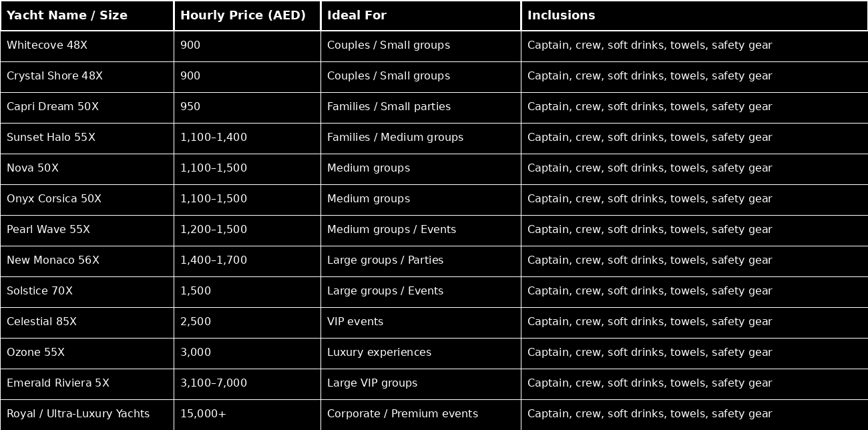Select the New Monaco 56X cell
Viewport: 868px width, 430px height.
coord(53,260)
